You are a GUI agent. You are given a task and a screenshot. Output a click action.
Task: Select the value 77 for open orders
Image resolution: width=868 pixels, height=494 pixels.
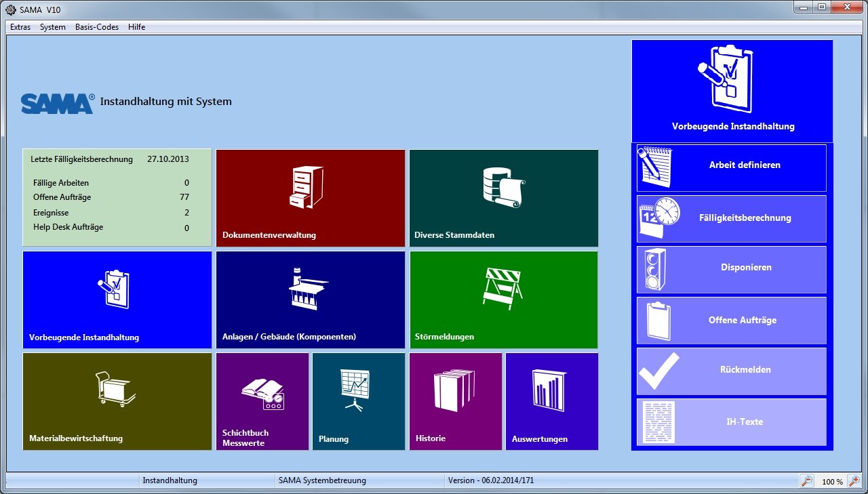(x=184, y=198)
